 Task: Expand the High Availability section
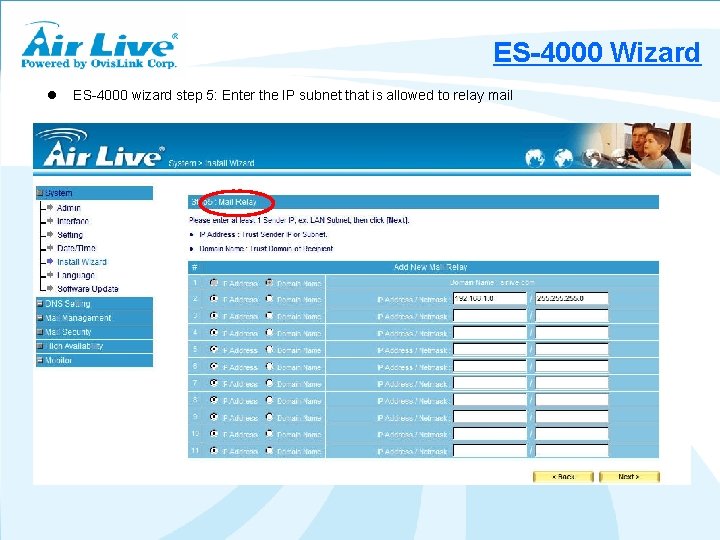point(94,346)
